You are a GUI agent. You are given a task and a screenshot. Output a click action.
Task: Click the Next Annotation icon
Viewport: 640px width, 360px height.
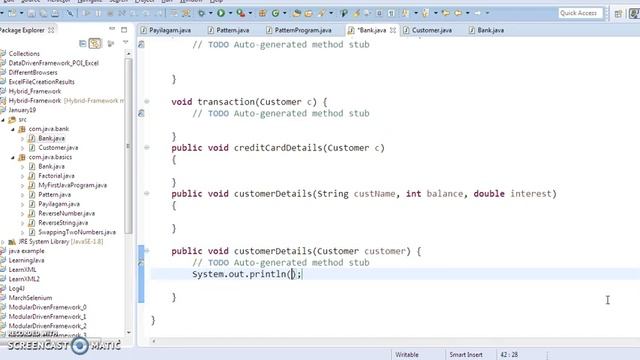click(405, 13)
